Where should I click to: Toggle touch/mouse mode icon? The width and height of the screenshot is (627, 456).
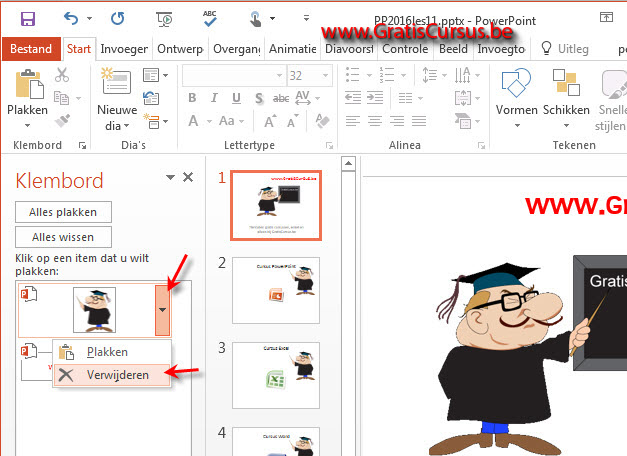[255, 18]
